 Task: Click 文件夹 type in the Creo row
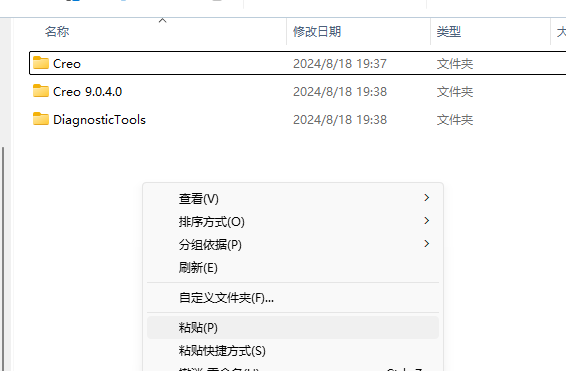pyautogui.click(x=455, y=64)
